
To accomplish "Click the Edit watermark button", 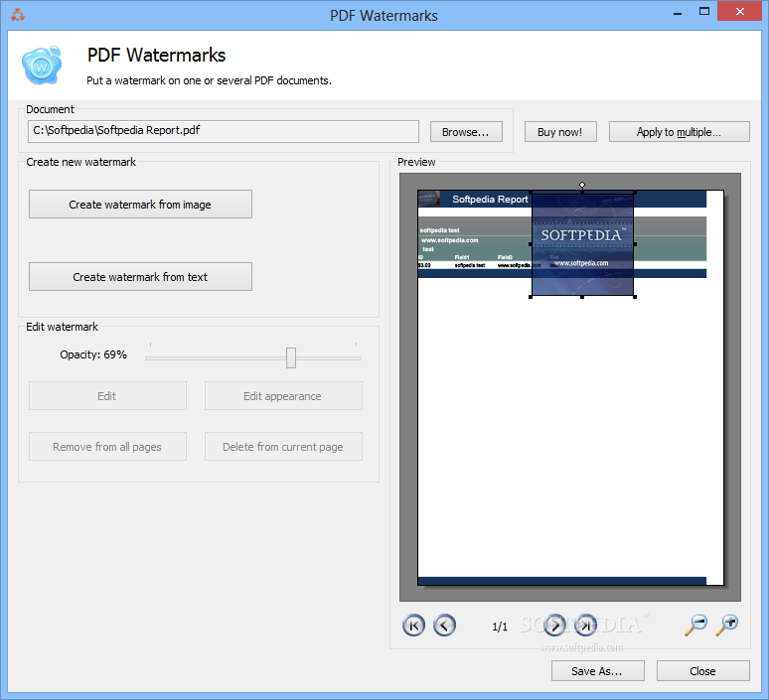I will coord(107,396).
